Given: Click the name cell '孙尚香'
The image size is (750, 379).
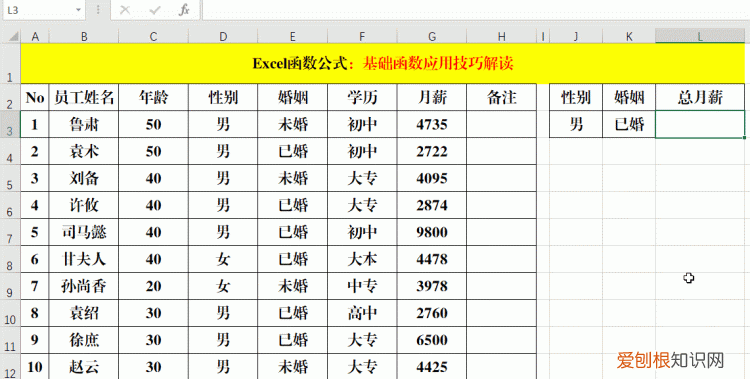Looking at the screenshot, I should (84, 286).
